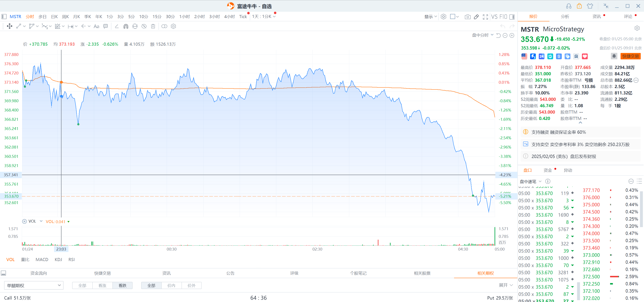Viewport: 644px width, 302px height.
Task: Take a chart screenshot with camera icon
Action: point(467,17)
